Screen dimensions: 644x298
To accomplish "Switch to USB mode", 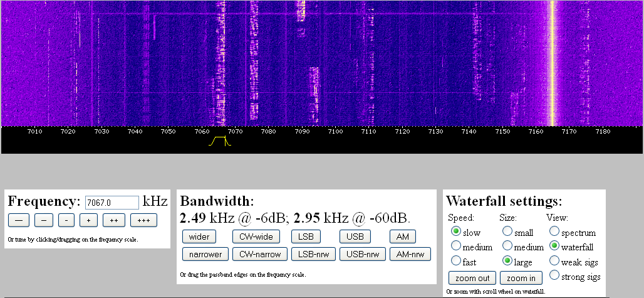I will coord(355,237).
